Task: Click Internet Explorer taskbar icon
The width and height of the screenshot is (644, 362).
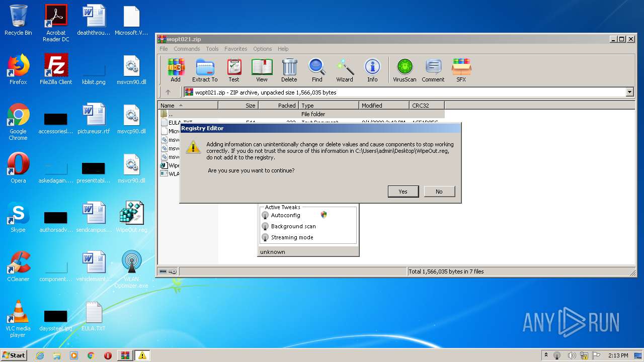Action: coord(40,355)
